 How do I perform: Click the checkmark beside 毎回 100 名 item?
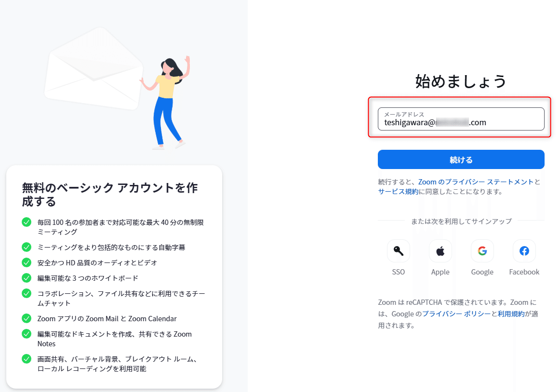click(x=27, y=222)
